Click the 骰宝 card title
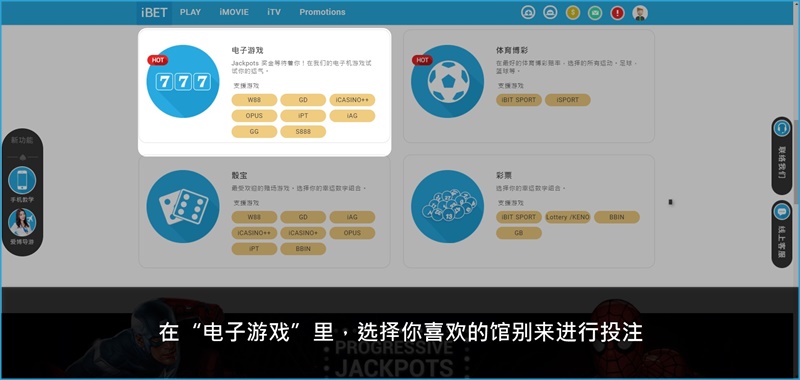The height and width of the screenshot is (380, 800). [239, 175]
